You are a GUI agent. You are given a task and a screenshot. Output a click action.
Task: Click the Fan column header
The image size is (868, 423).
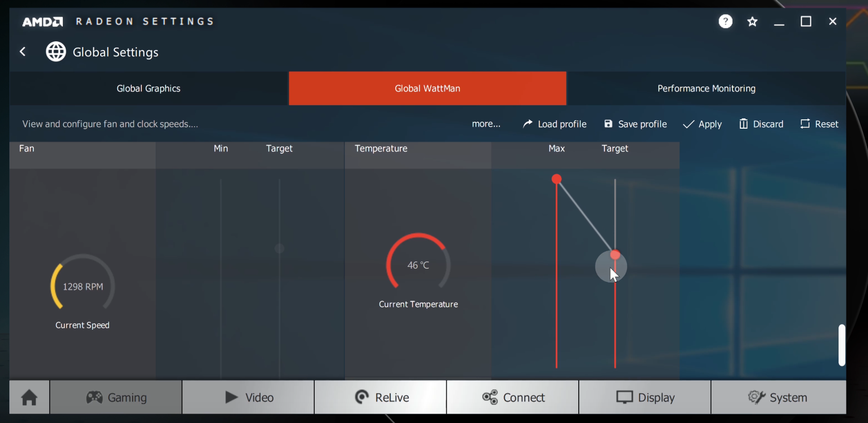coord(27,148)
